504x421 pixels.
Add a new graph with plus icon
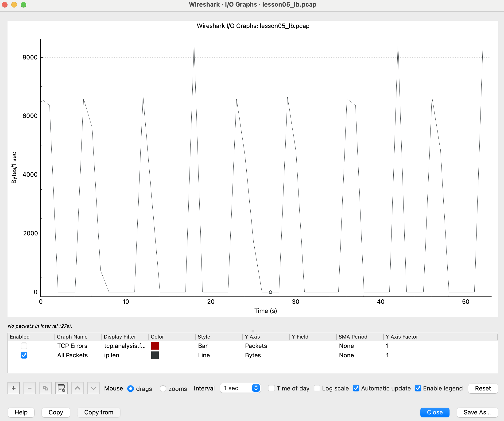click(13, 388)
